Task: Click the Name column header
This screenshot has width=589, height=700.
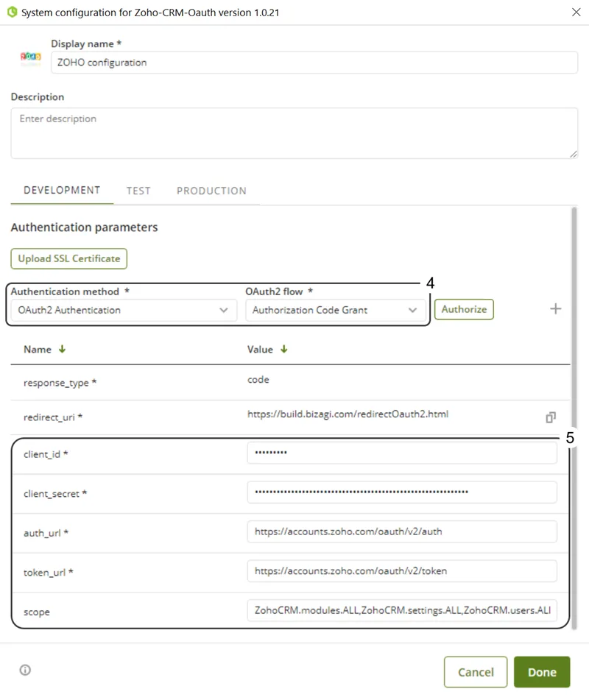Action: click(x=38, y=349)
